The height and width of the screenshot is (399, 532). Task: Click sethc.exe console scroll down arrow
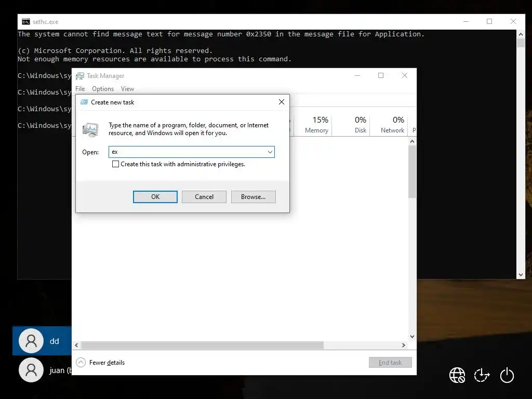[521, 275]
